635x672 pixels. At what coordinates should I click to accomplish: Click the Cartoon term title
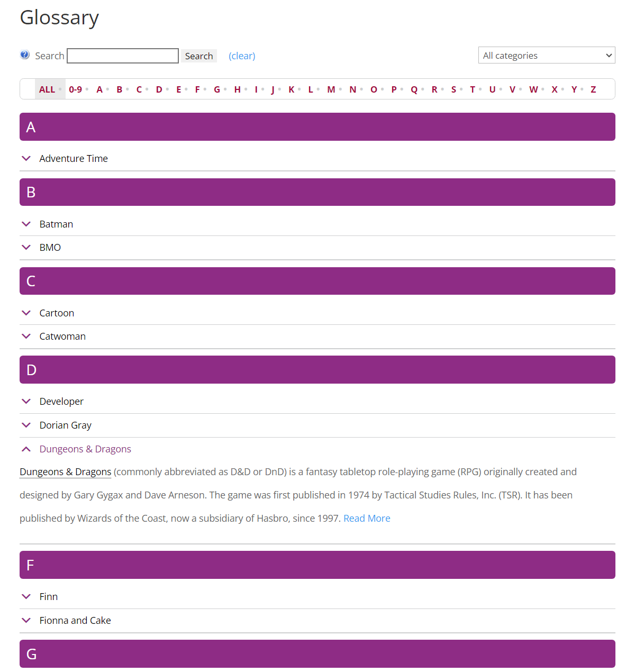click(x=57, y=313)
